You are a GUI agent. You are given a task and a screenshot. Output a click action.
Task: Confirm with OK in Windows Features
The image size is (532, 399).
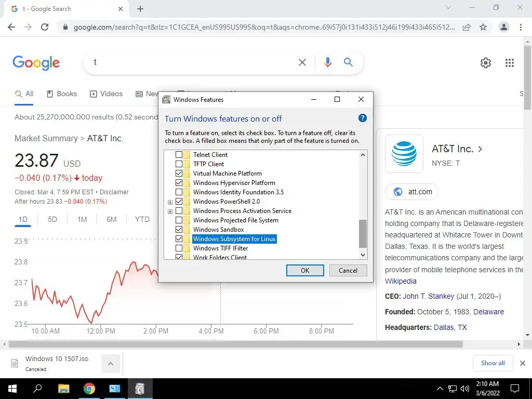click(x=305, y=270)
